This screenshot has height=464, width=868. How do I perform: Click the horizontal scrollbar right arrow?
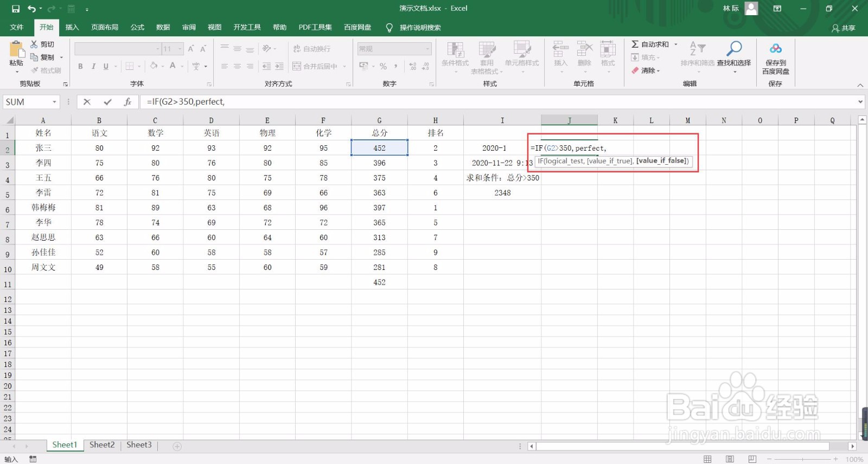pos(852,446)
